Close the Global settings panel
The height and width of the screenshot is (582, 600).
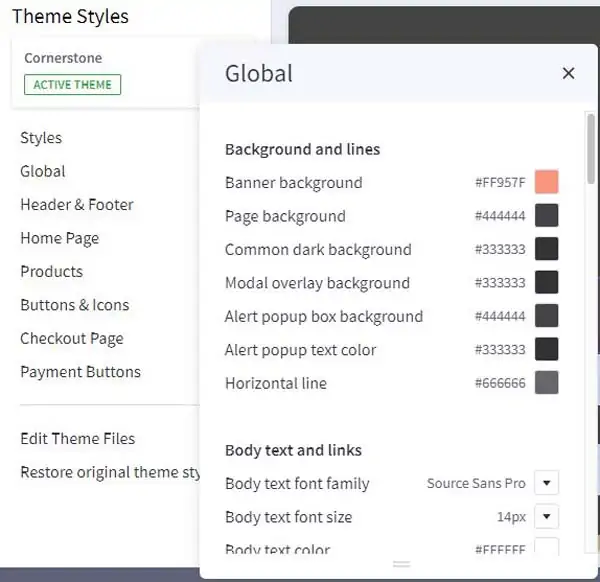(x=568, y=73)
